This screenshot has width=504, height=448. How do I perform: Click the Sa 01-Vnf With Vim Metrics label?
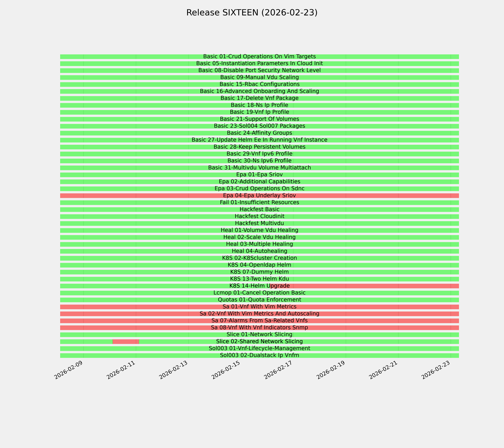coord(259,307)
